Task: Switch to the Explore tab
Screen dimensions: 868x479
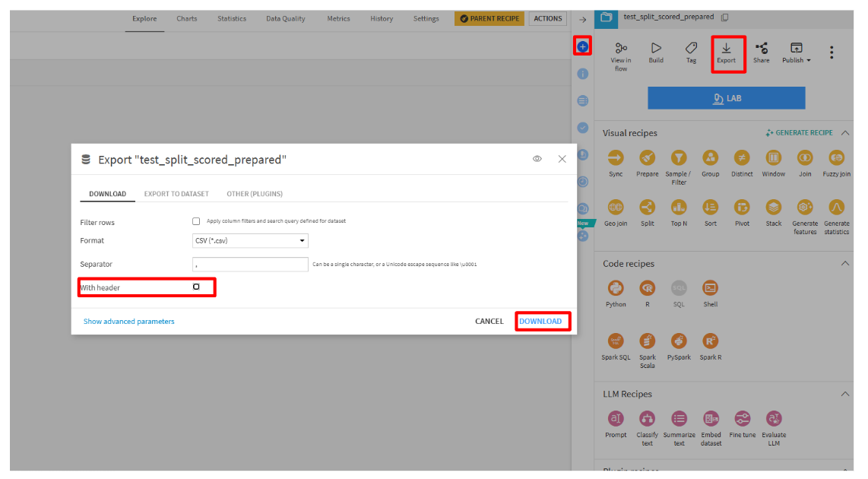Action: pyautogui.click(x=144, y=19)
